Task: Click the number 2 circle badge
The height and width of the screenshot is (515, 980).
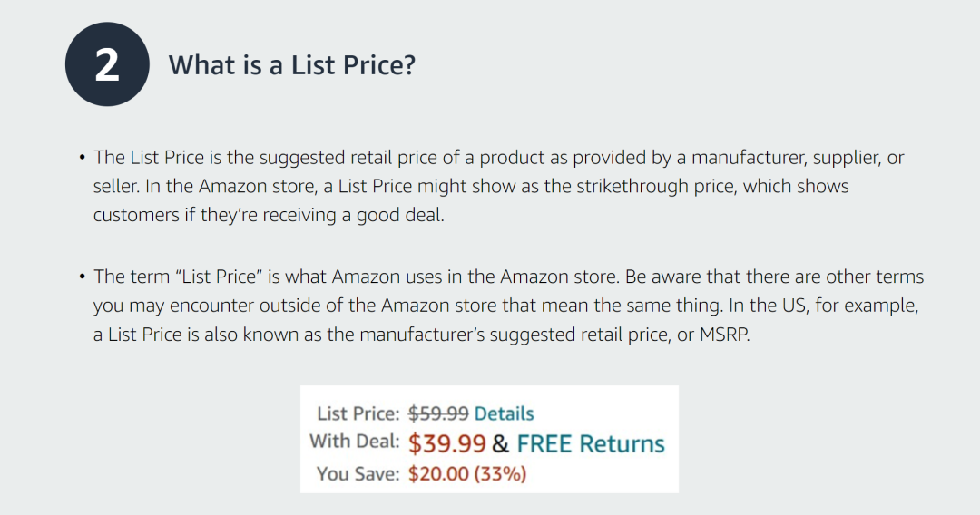Action: pyautogui.click(x=107, y=64)
